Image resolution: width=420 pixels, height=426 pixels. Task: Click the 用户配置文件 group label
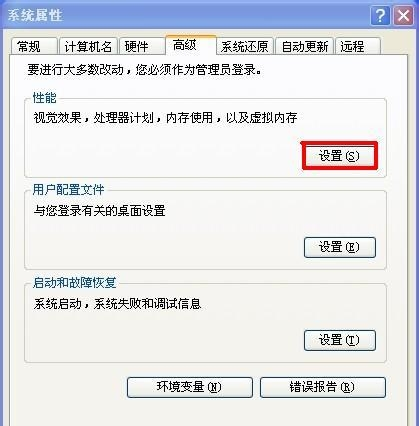coord(68,190)
